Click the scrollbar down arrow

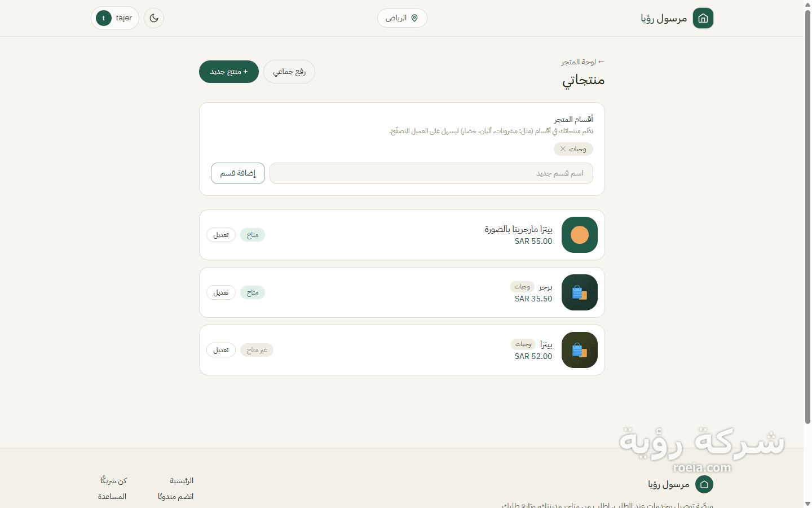coord(807,503)
